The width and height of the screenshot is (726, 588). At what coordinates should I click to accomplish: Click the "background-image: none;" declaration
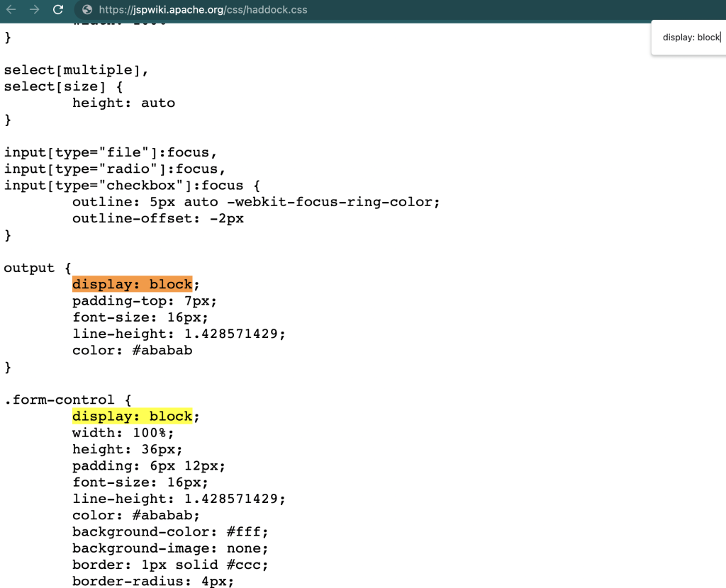tap(170, 548)
